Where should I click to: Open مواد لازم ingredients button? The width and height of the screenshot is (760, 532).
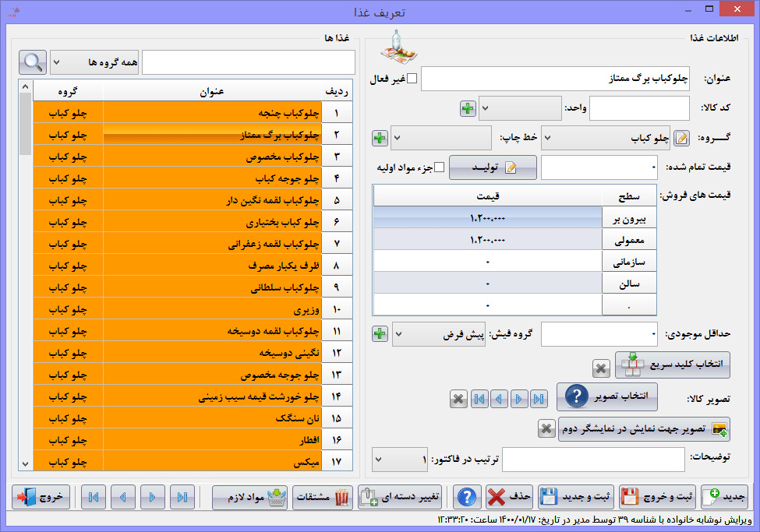click(x=249, y=497)
